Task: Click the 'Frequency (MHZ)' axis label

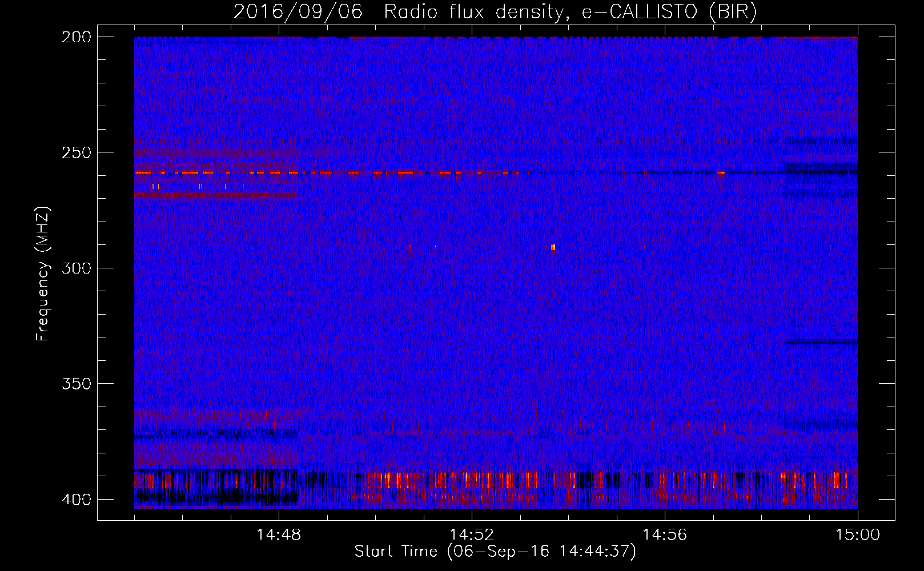Action: 43,274
